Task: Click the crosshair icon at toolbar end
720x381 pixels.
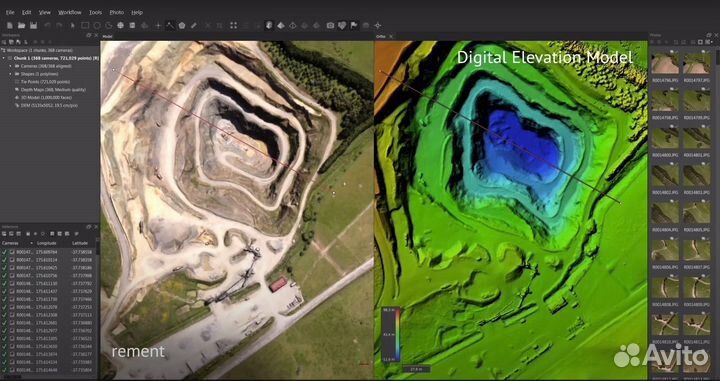Action: 378,26
